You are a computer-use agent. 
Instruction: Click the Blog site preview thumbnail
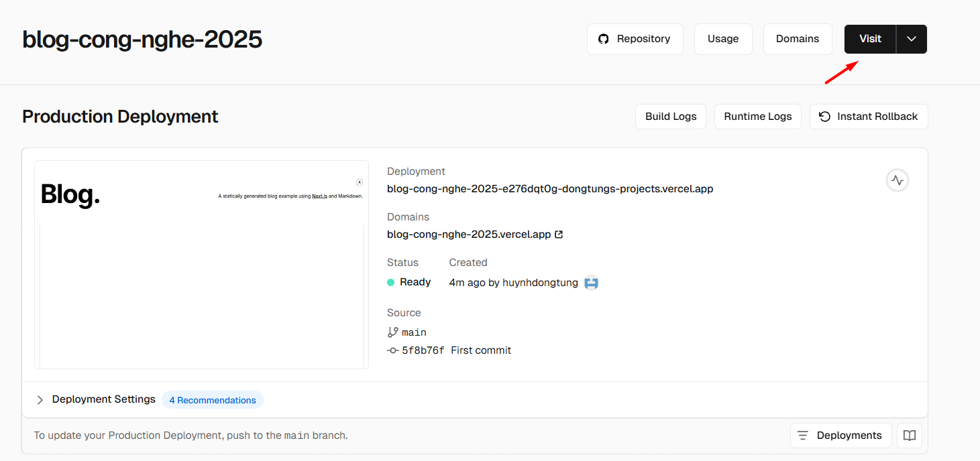pyautogui.click(x=201, y=263)
